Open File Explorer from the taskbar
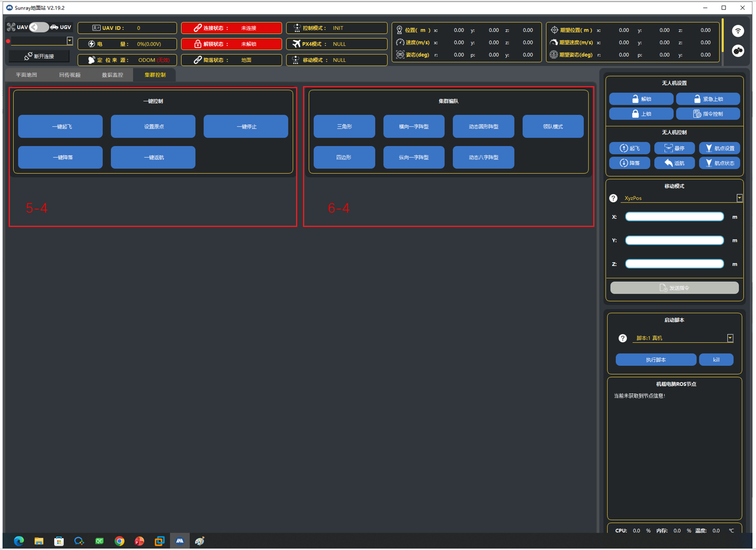The height and width of the screenshot is (550, 756). point(39,541)
